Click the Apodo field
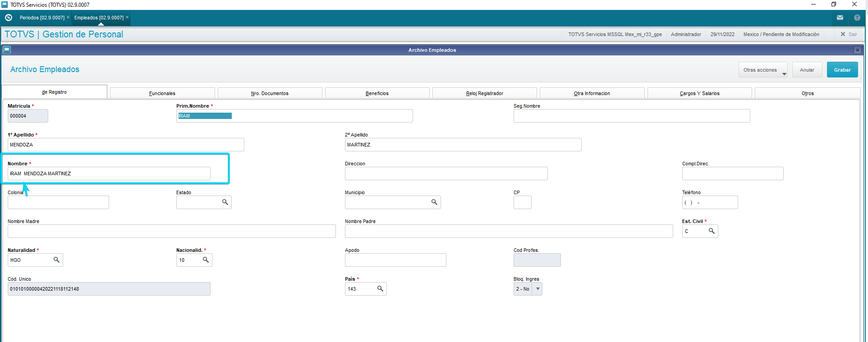868x342 pixels. pyautogui.click(x=395, y=260)
